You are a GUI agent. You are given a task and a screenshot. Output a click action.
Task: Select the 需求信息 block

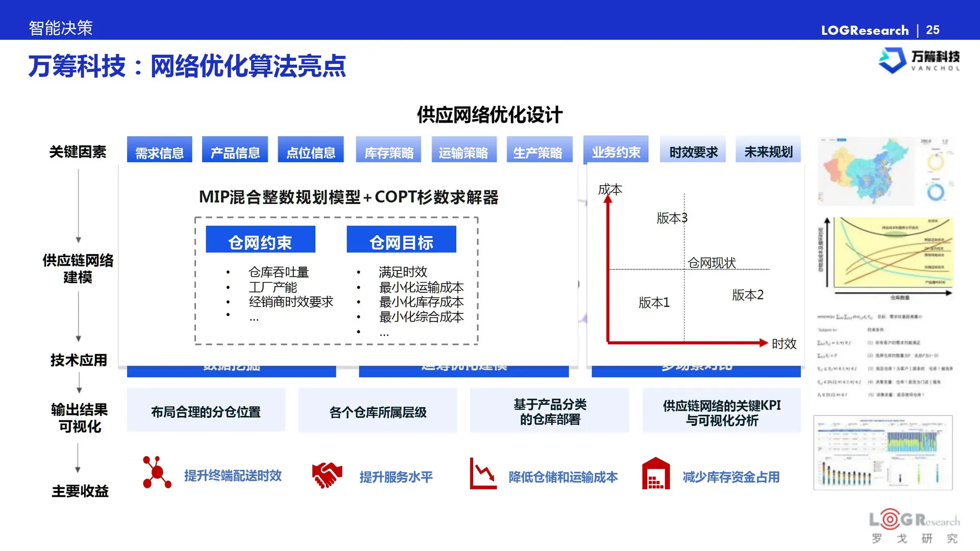coord(159,149)
